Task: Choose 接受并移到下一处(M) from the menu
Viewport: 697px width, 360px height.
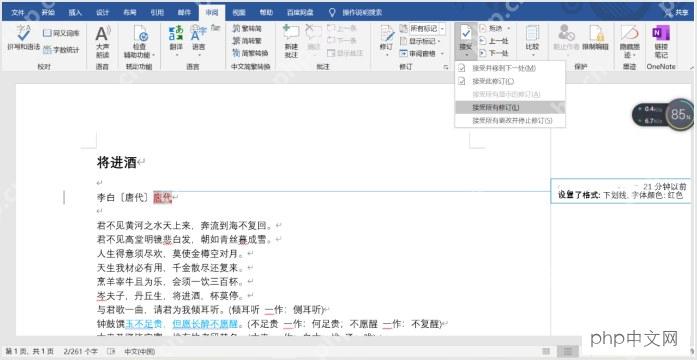Action: pyautogui.click(x=510, y=68)
